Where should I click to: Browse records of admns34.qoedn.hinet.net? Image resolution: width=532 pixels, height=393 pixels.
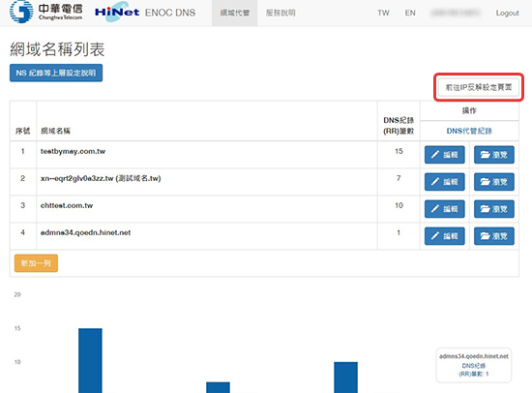click(494, 236)
